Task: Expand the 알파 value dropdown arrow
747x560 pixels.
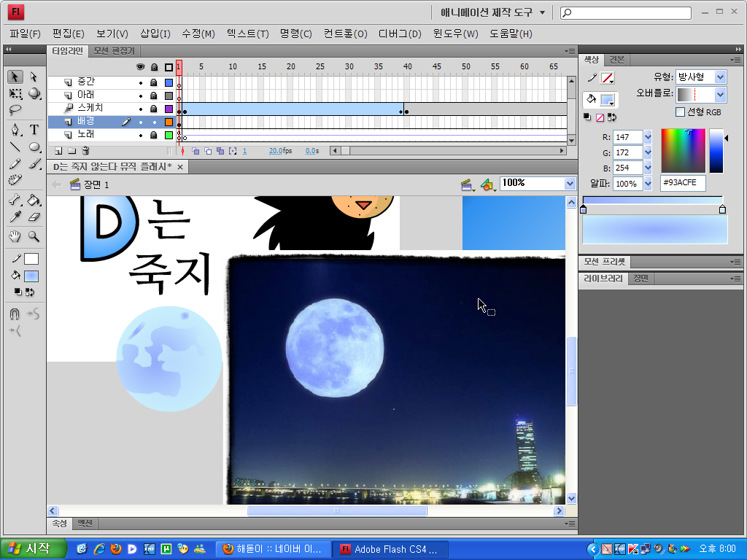Action: tap(648, 184)
